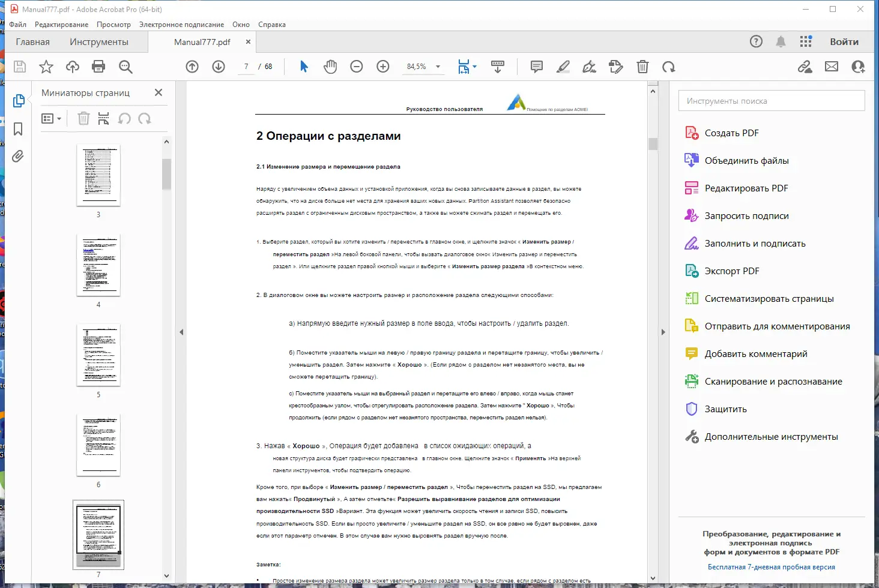Viewport: 879px width, 588px height.
Task: Click the delete pages trash icon above thumbnails
Action: point(84,118)
